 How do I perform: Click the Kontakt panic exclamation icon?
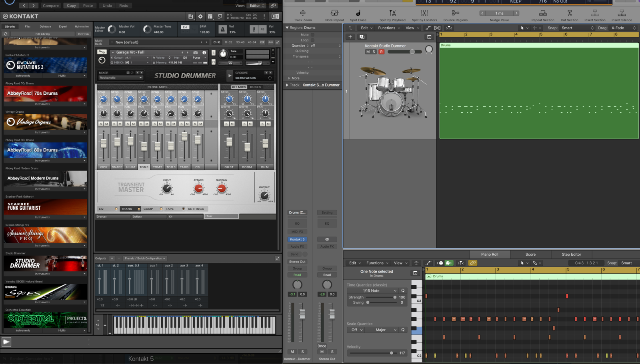(264, 16)
